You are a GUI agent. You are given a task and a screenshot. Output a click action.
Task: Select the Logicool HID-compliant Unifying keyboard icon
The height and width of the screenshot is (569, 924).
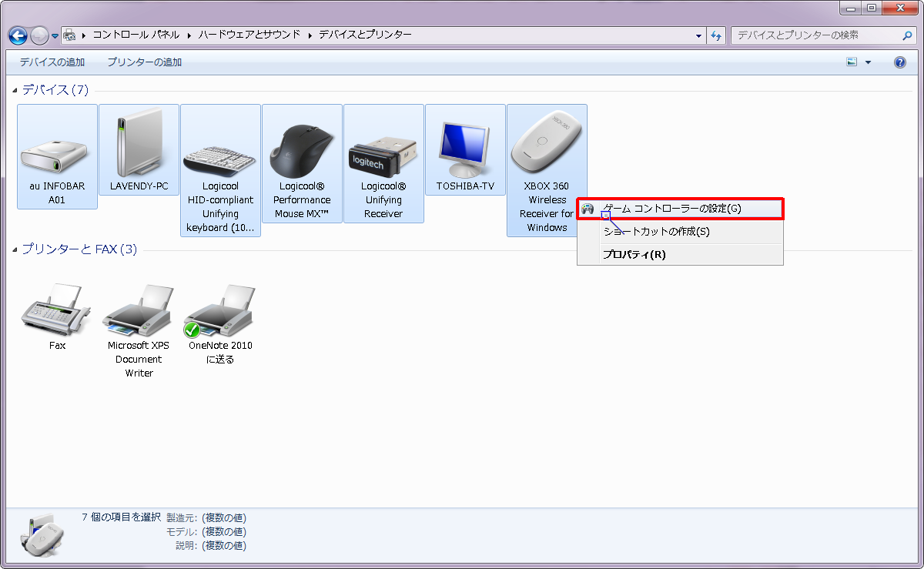click(220, 170)
